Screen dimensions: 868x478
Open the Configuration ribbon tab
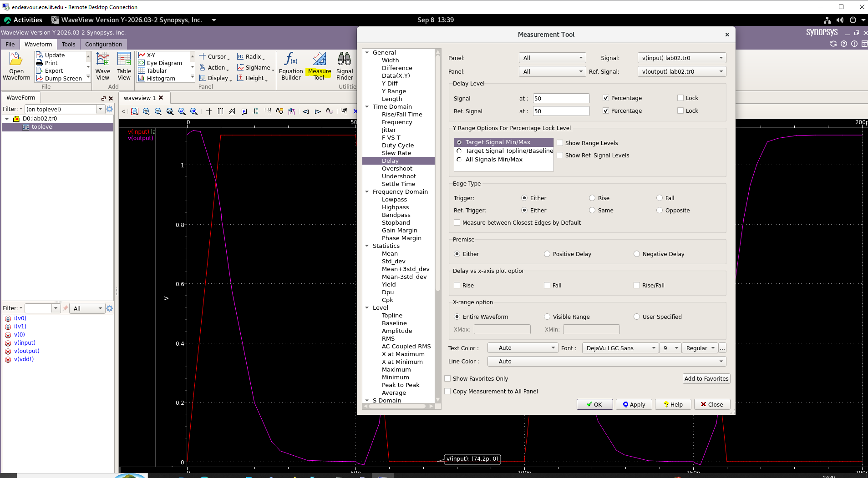point(103,44)
